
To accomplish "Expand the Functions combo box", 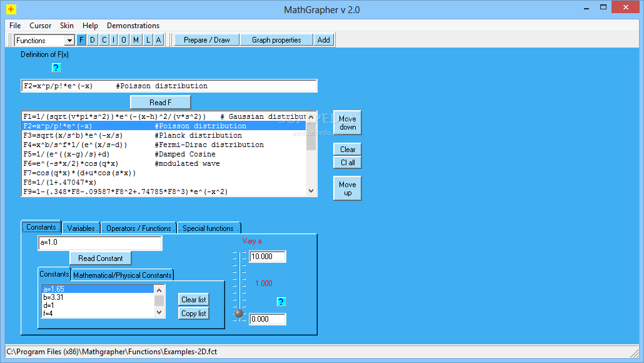I will click(x=69, y=40).
